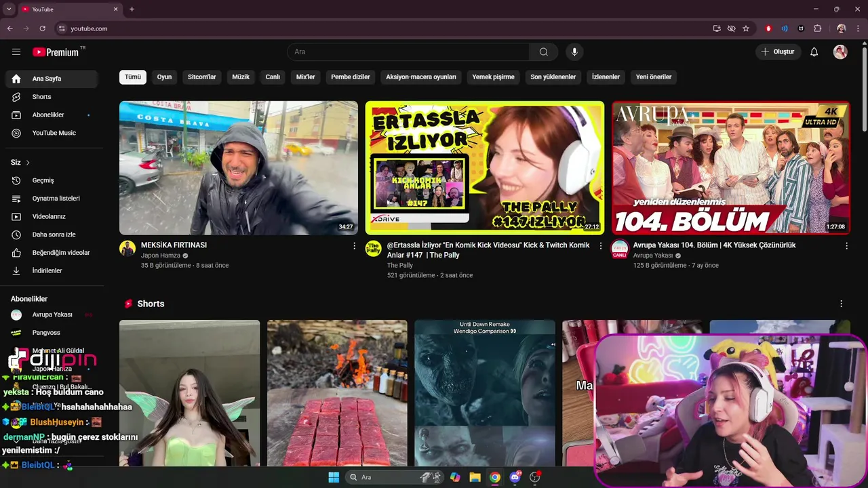Viewport: 868px width, 488px height.
Task: Open Discord from the taskbar
Action: coord(515,477)
